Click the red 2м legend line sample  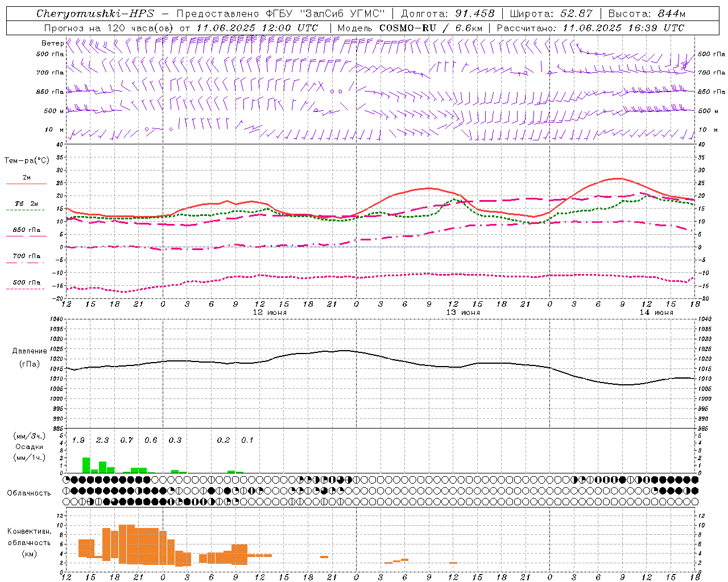point(26,184)
